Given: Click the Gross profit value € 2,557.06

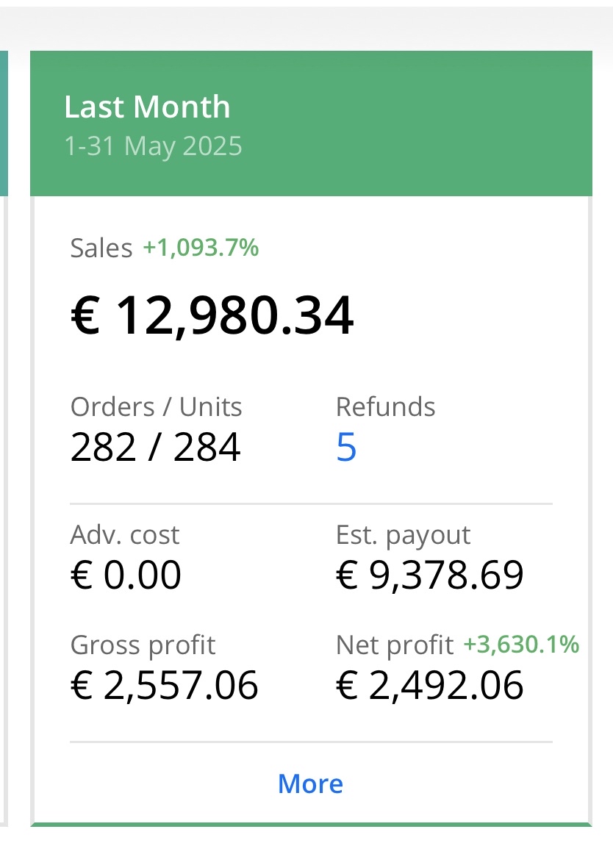Looking at the screenshot, I should coord(165,685).
